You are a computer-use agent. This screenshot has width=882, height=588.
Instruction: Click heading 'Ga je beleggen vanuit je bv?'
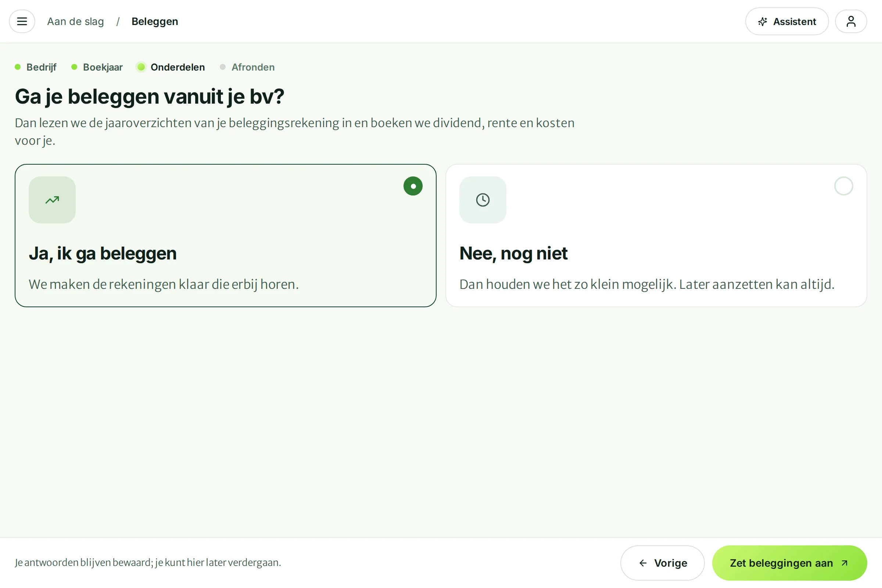point(150,96)
